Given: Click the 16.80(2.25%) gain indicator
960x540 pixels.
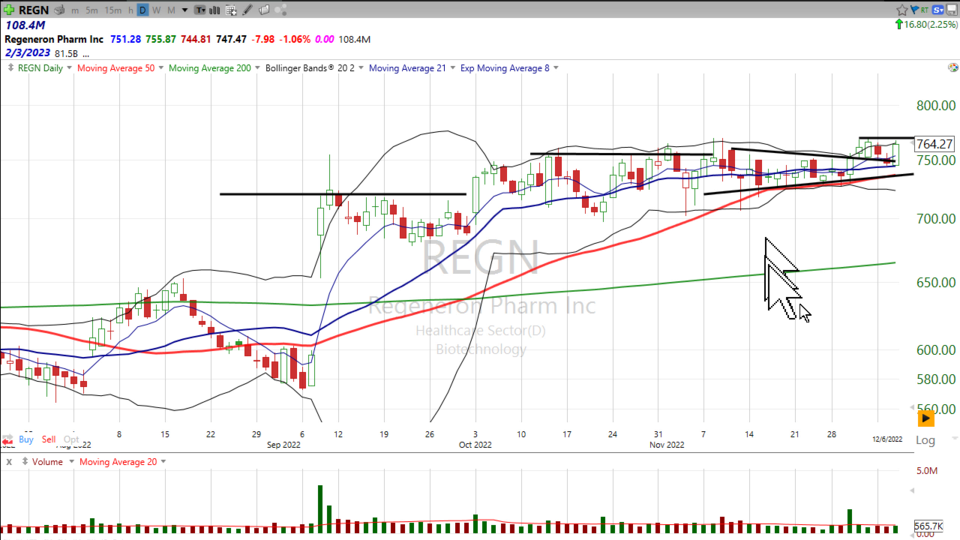Looking at the screenshot, I should [926, 24].
